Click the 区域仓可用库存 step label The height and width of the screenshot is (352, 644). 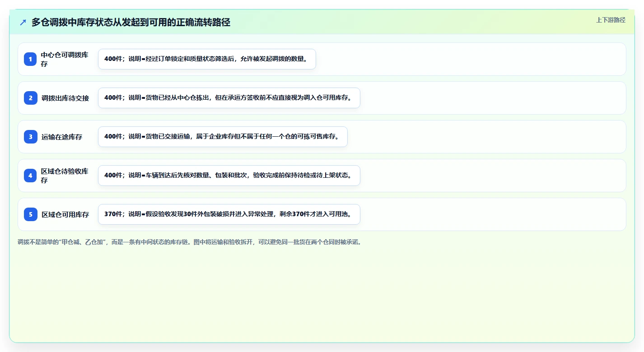click(x=65, y=214)
